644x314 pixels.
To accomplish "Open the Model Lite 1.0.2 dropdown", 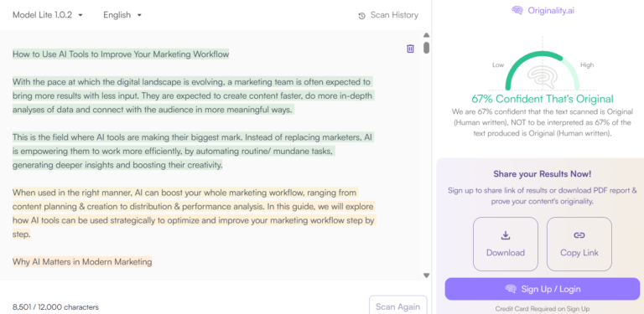I will click(x=48, y=15).
